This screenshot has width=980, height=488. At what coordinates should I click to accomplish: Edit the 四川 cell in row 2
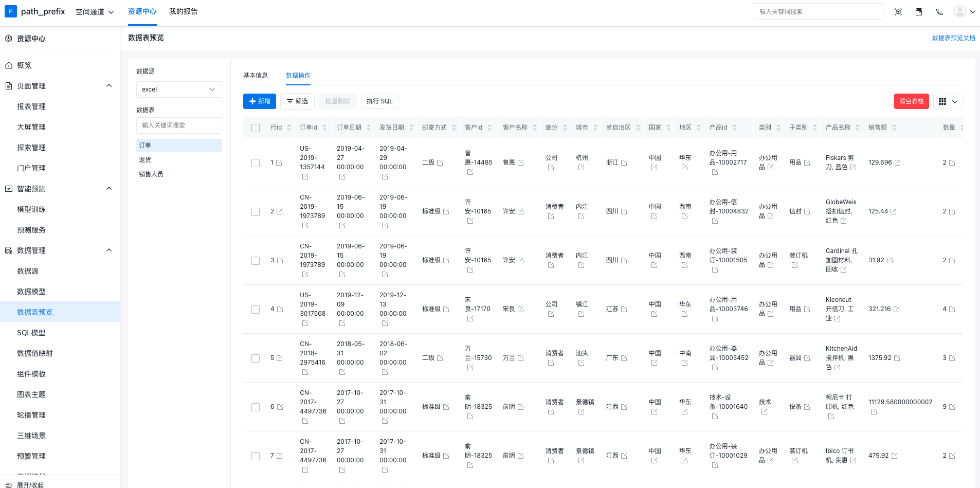click(x=624, y=212)
